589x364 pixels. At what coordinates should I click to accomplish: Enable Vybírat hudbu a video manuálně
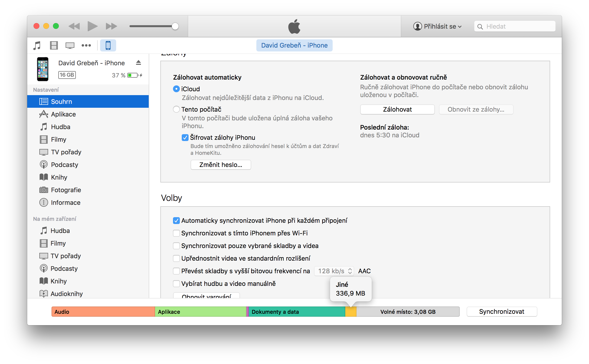pyautogui.click(x=176, y=284)
